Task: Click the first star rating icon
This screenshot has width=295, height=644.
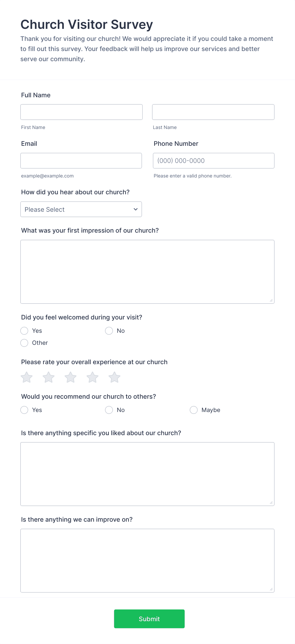Action: tap(27, 377)
